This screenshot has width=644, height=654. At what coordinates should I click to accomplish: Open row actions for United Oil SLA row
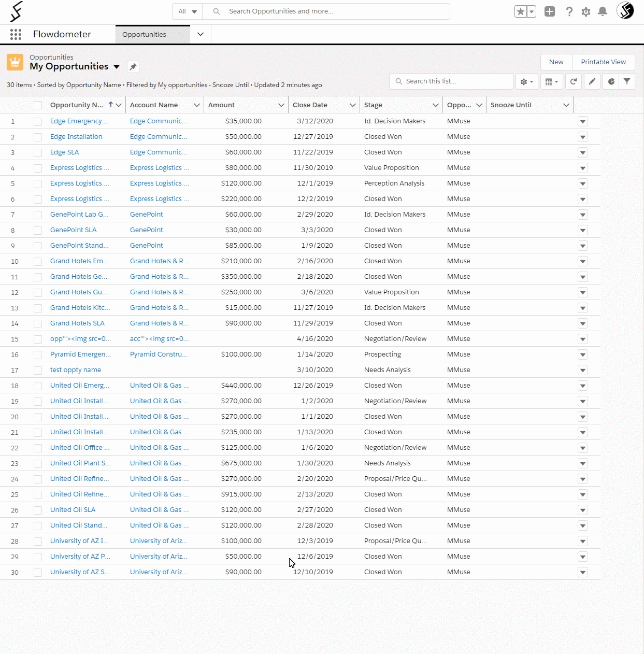click(583, 510)
